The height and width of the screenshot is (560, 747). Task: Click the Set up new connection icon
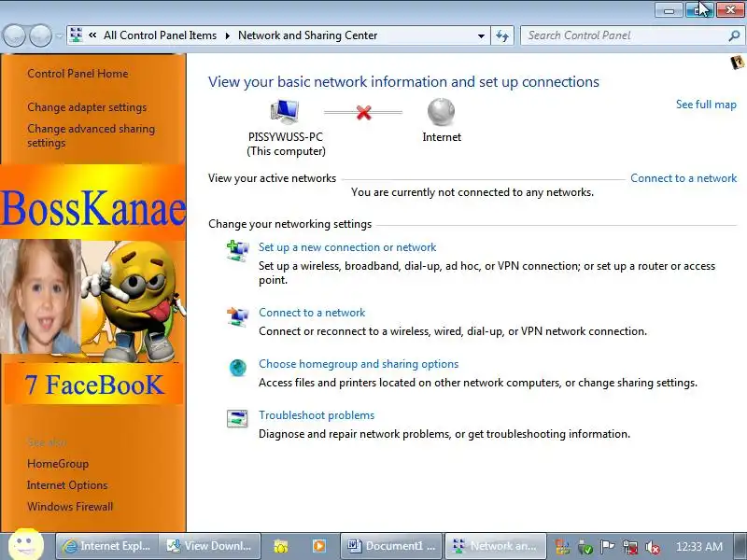coord(237,251)
